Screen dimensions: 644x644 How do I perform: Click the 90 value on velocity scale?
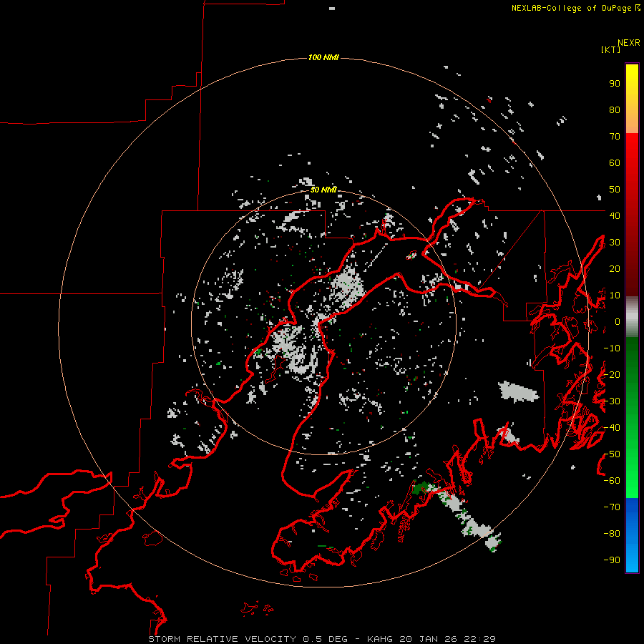(615, 84)
